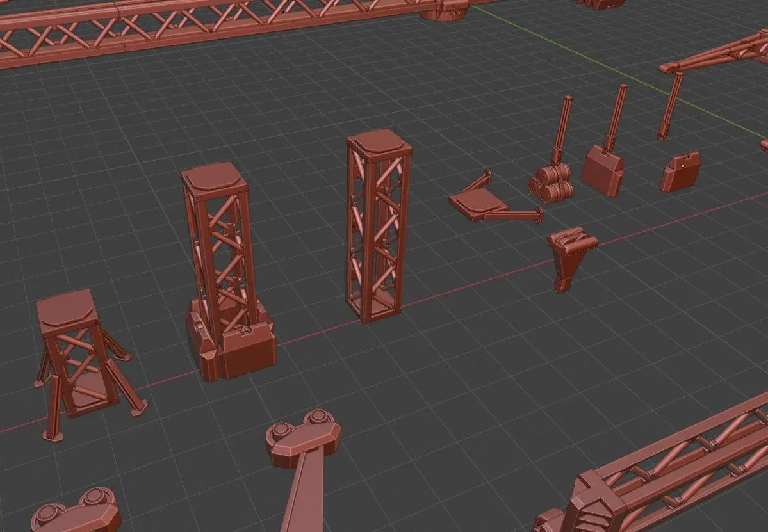The width and height of the screenshot is (768, 532).
Task: Select the case with the orange origin dot
Action: [680, 172]
